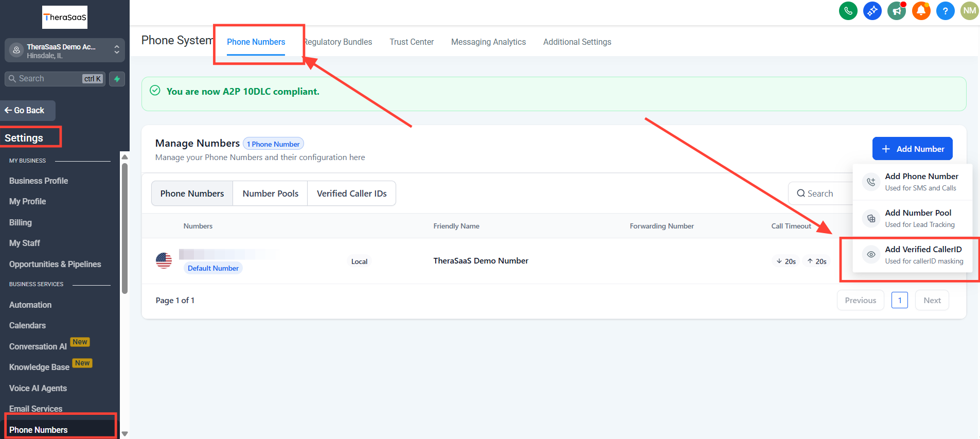Select page 1 in pagination

(899, 300)
